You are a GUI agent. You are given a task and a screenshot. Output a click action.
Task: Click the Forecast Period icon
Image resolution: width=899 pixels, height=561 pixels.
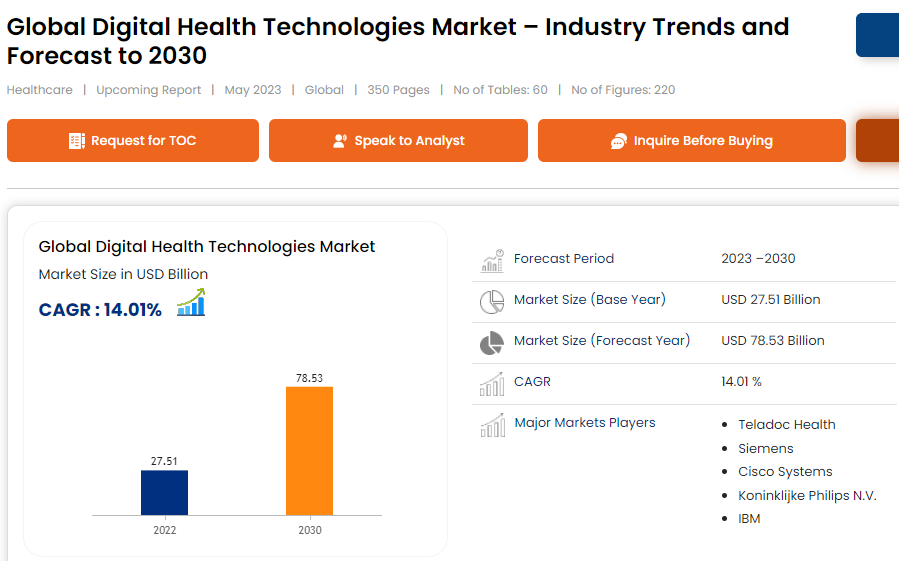coord(492,260)
